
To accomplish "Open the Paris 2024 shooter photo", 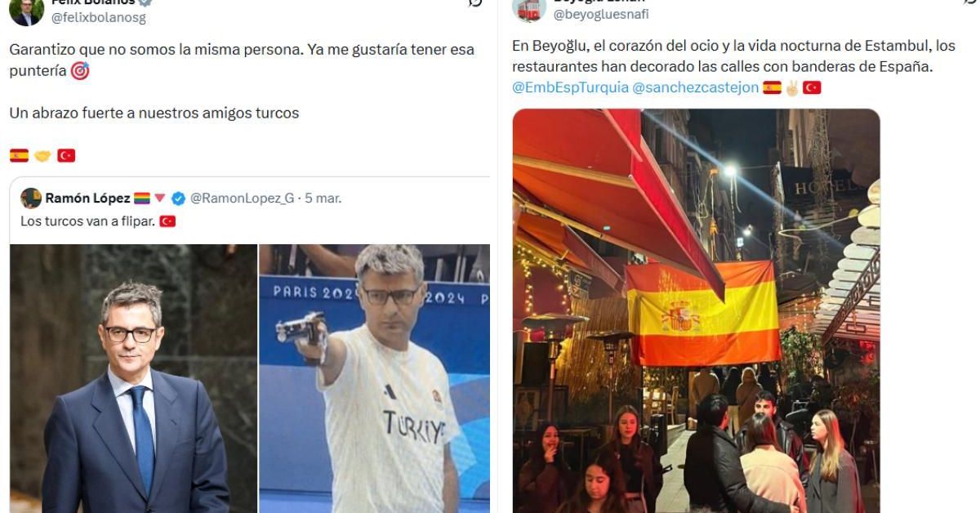I will click(375, 378).
